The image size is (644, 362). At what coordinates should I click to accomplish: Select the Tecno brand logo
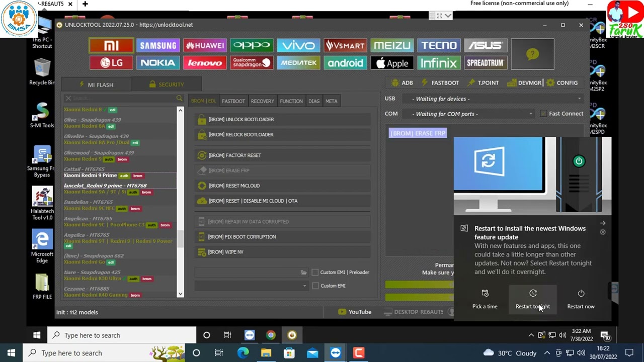coord(439,46)
